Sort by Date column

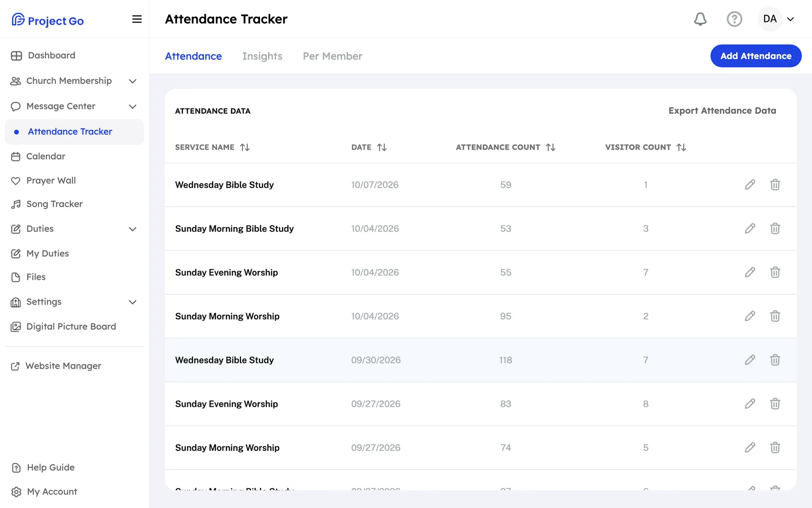[382, 147]
